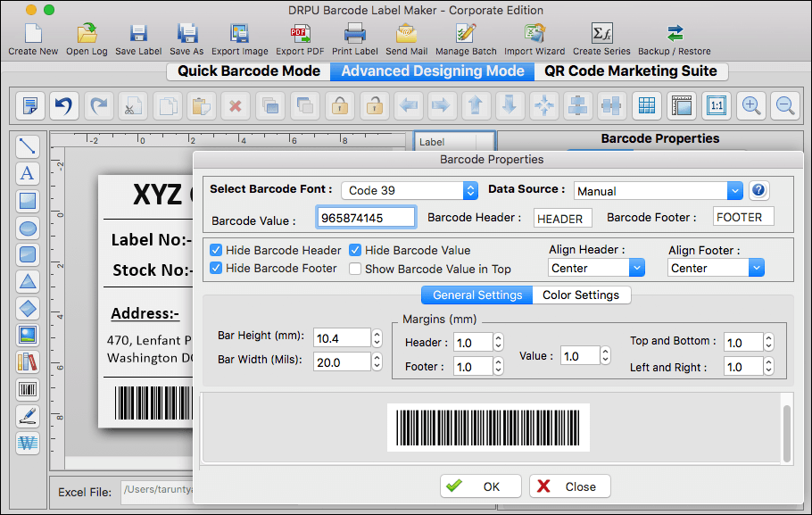Select the Text tool (A)
This screenshot has height=515, width=812.
[x=28, y=173]
